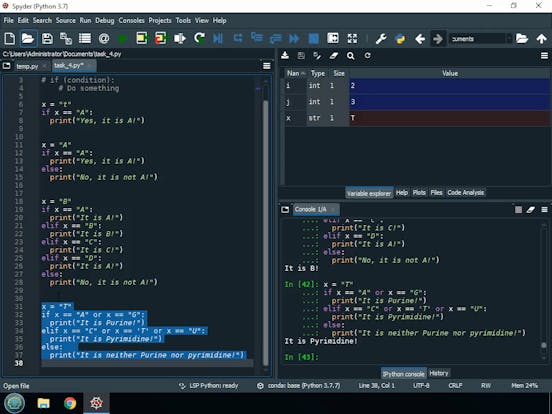This screenshot has height=414, width=552.
Task: Select the value cell of variable x
Action: click(x=450, y=118)
